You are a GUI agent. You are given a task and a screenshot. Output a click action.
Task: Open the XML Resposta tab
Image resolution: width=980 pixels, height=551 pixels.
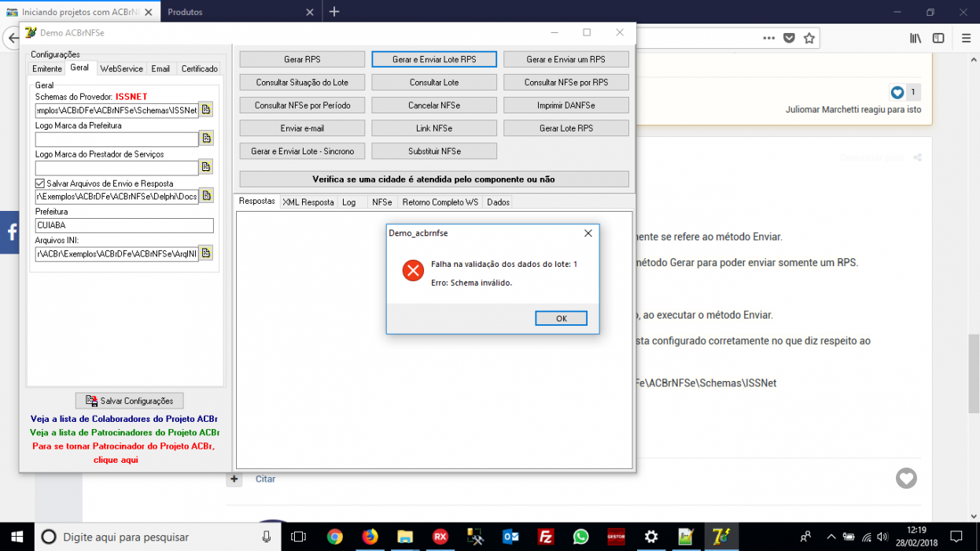click(308, 202)
